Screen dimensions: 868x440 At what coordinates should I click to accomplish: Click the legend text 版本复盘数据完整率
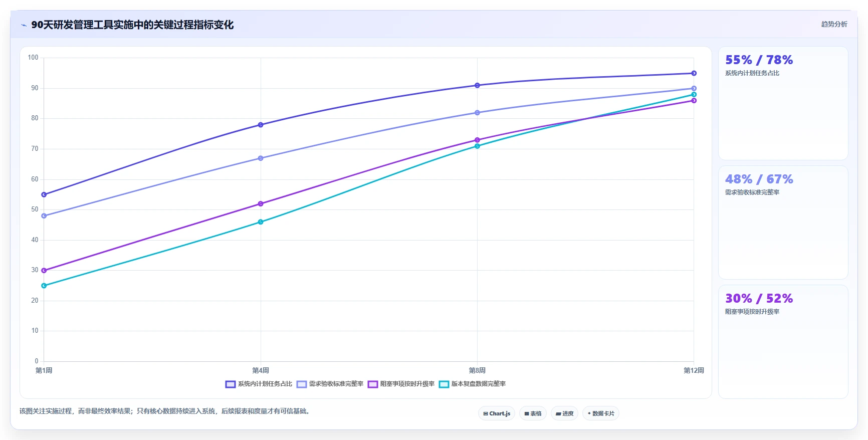click(479, 384)
